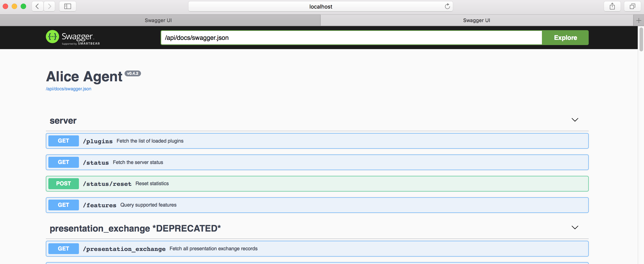Collapse the server section via its chevron
The width and height of the screenshot is (644, 264).
click(x=575, y=120)
